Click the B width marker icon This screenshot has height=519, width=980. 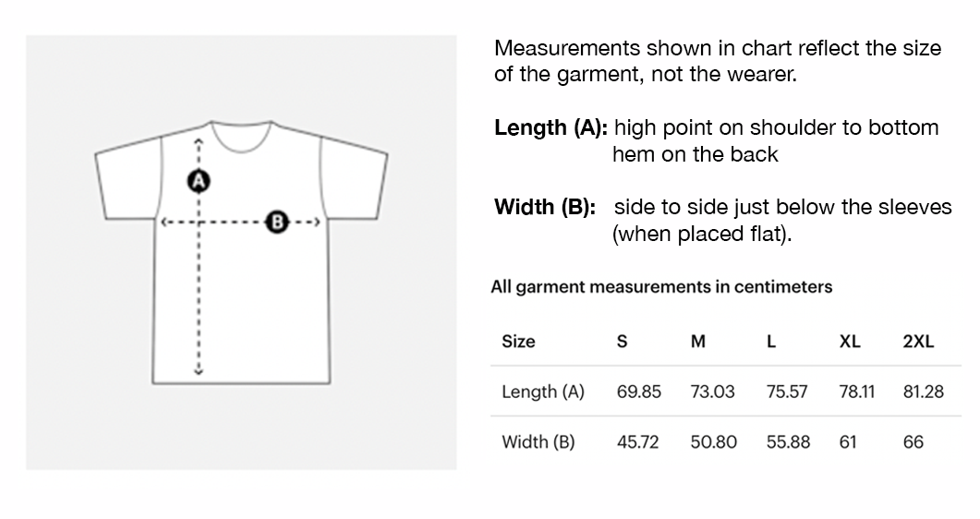(277, 222)
